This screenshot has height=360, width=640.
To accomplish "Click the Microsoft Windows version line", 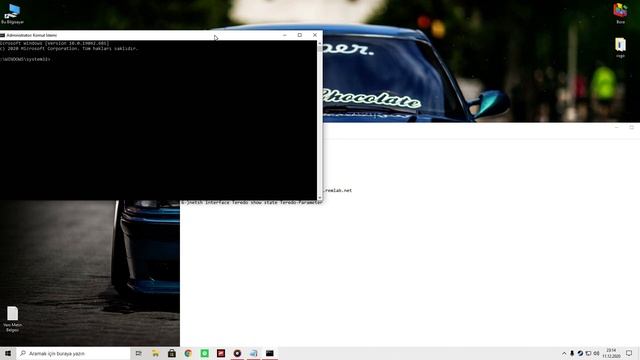I will [55, 43].
